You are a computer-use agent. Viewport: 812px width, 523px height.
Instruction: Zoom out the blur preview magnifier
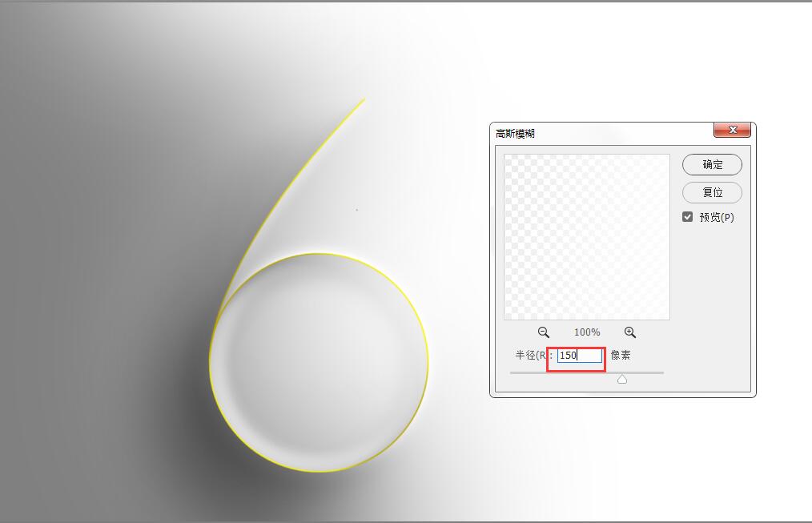coord(543,332)
